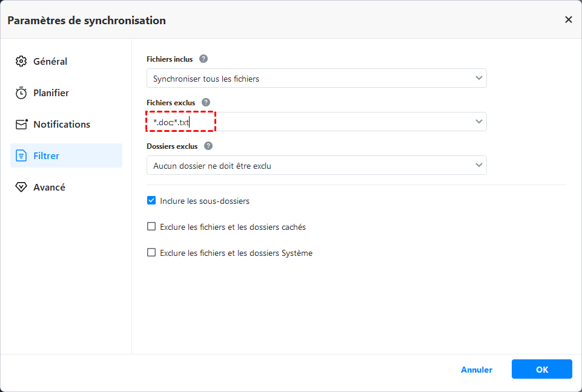Click the diamond icon beside Avancé
The width and height of the screenshot is (582, 392).
tap(21, 188)
